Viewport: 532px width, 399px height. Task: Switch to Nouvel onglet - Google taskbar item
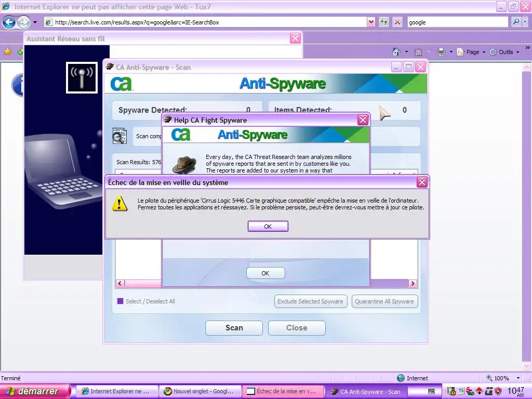199,391
